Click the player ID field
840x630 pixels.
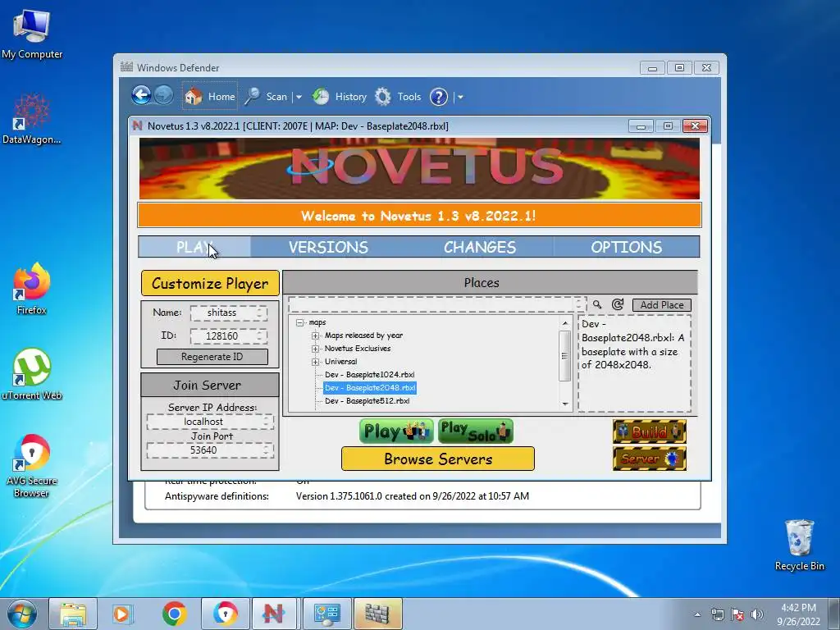[229, 336]
